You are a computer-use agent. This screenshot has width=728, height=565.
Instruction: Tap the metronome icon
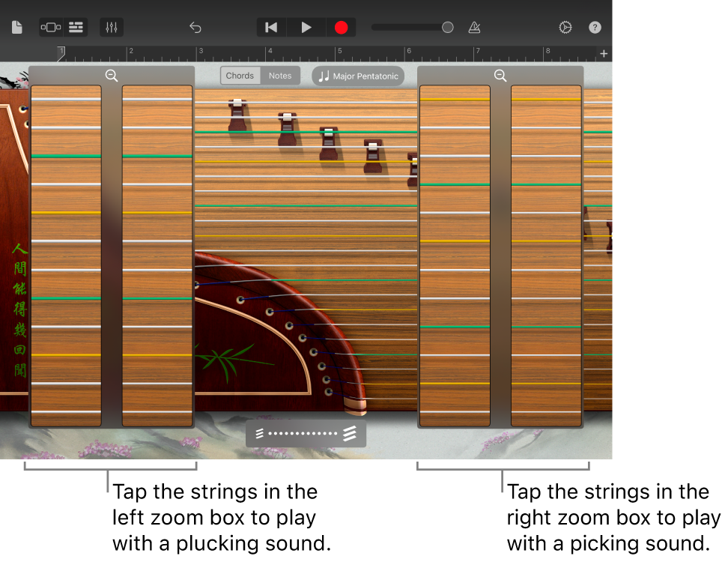[474, 27]
